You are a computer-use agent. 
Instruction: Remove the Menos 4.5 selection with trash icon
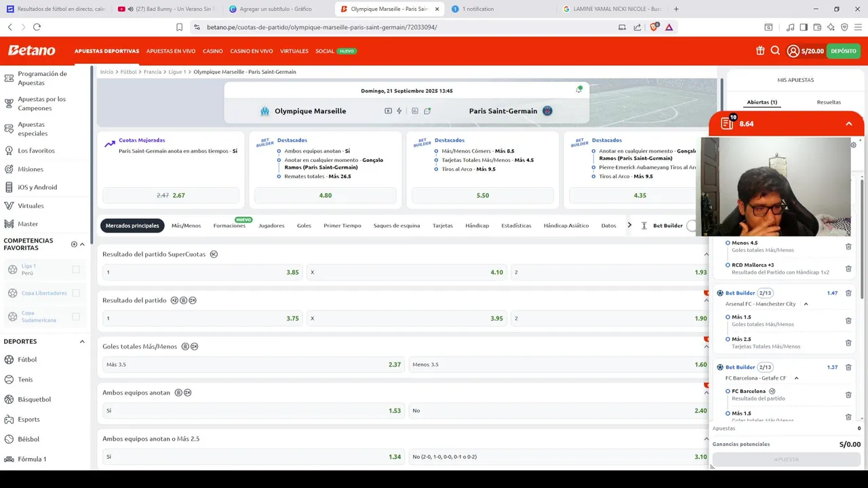pos(848,246)
